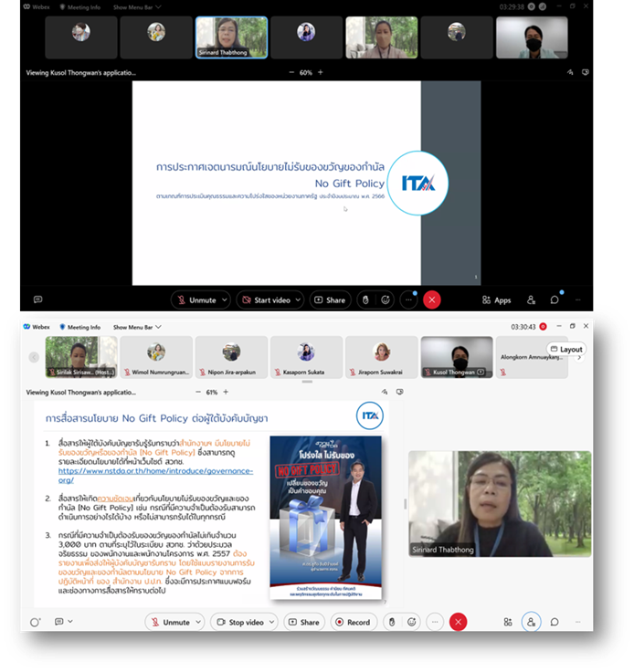Viewport: 634px width, 672px height.
Task: Open the Show Menu Bar dropdown in the light window
Action: pyautogui.click(x=137, y=326)
